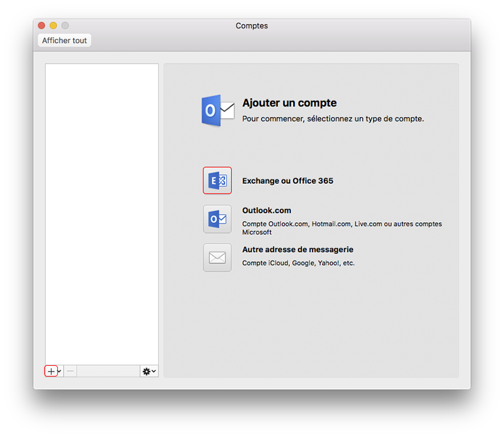Viewport: 504px width, 437px height.
Task: Close the Comptes window with red button
Action: [x=42, y=26]
